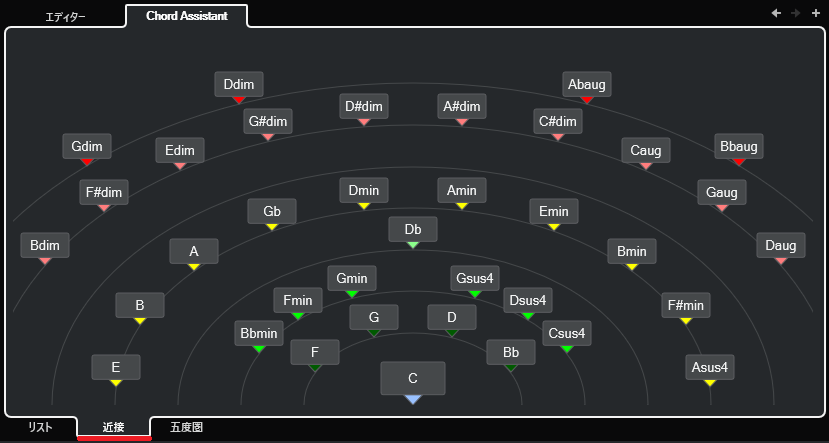Select the Caug chord
The width and height of the screenshot is (829, 443).
[646, 151]
